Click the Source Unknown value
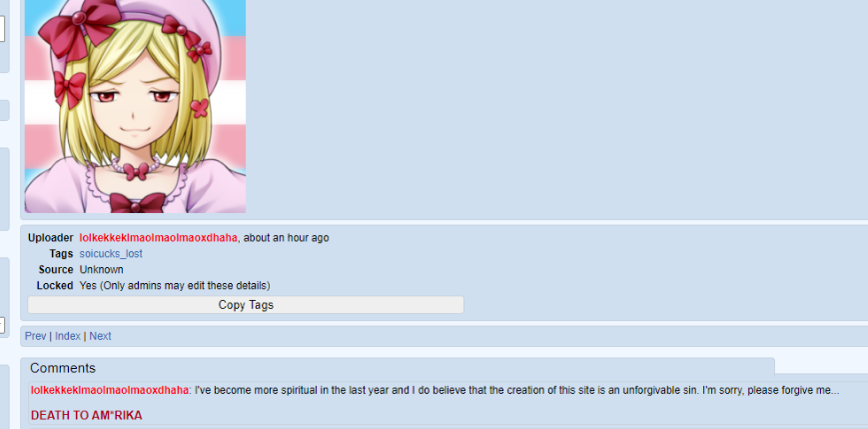 click(x=101, y=270)
